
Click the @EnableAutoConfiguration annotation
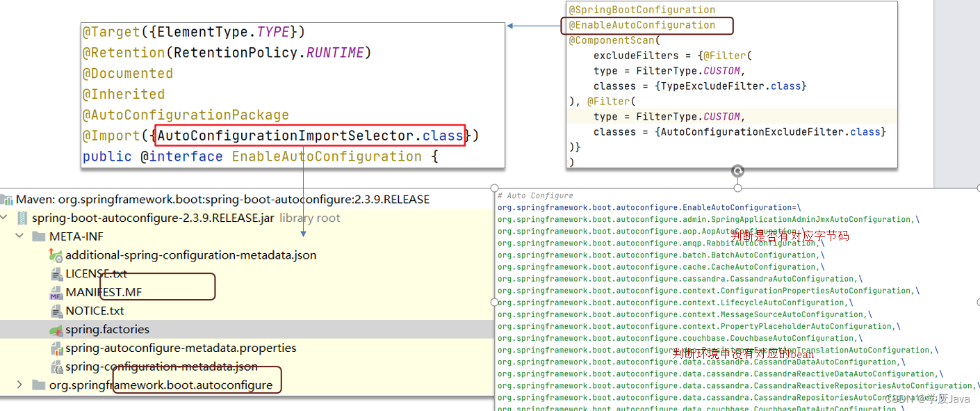(642, 25)
